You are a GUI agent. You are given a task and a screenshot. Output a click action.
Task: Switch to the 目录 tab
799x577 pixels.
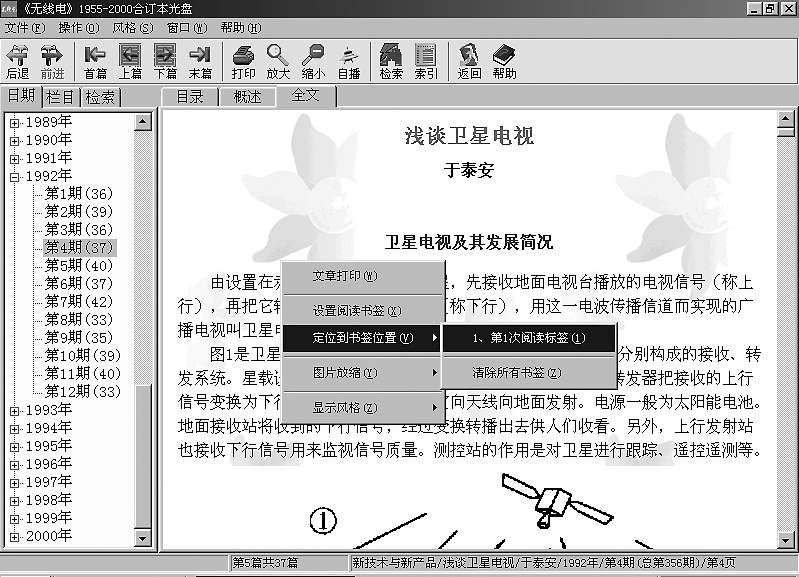click(x=190, y=97)
